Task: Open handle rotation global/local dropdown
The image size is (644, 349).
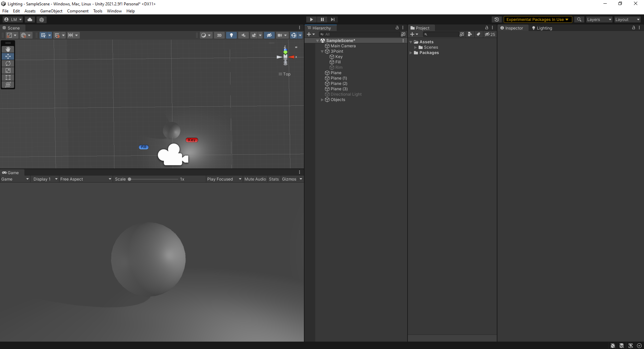Action: (26, 35)
